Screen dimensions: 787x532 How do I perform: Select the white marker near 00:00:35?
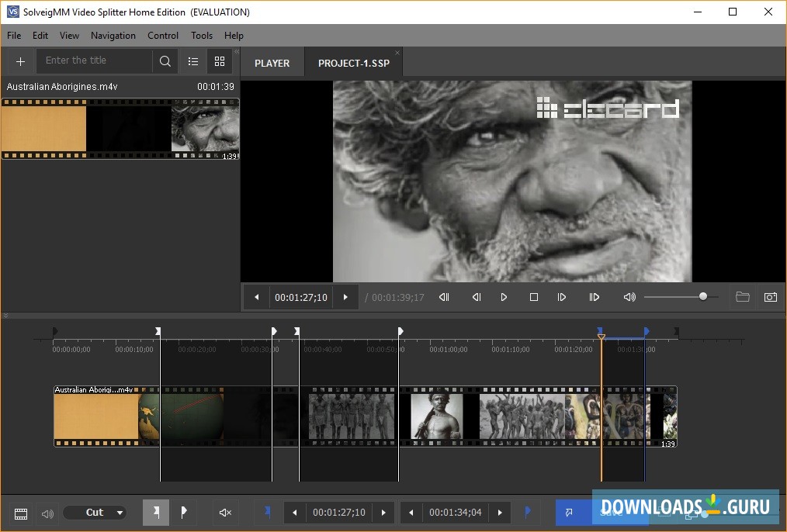click(x=274, y=331)
